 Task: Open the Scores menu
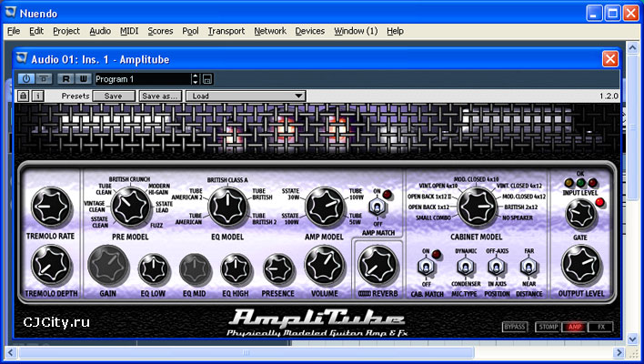pyautogui.click(x=160, y=31)
